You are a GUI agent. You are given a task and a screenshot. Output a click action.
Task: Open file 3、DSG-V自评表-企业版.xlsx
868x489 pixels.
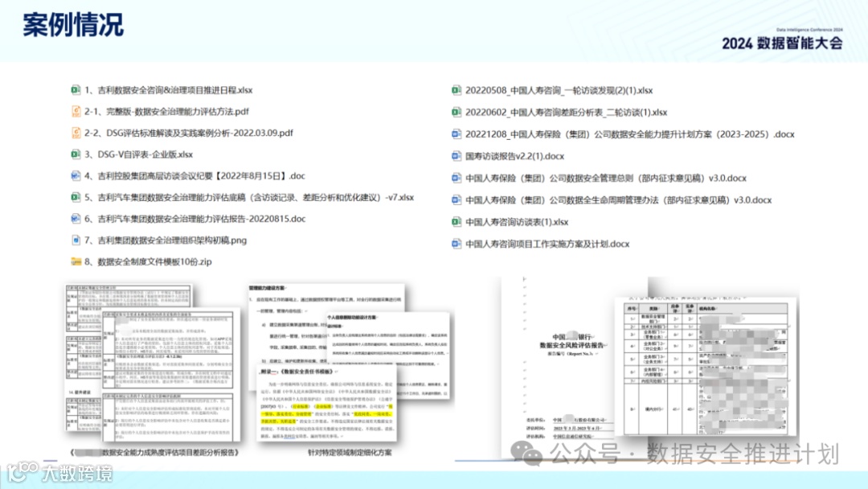(138, 154)
